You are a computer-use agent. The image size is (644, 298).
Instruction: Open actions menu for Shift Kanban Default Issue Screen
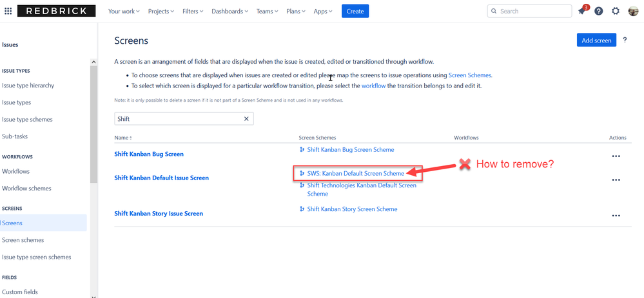coord(616,180)
